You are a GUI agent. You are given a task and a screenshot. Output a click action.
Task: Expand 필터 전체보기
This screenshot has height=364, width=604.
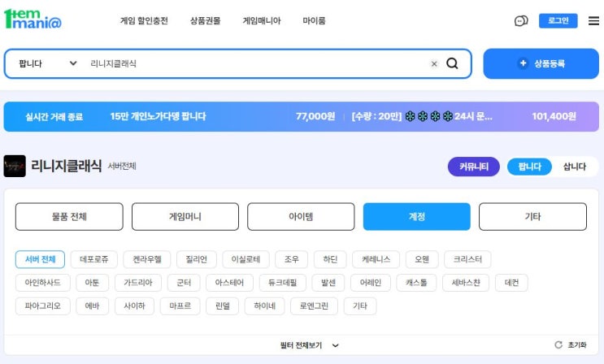point(310,345)
